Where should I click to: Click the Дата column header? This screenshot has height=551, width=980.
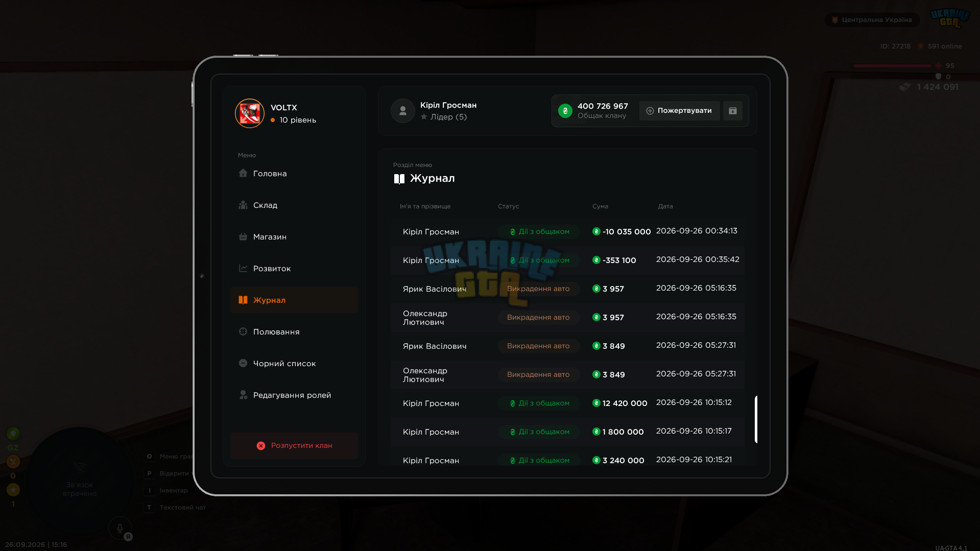coord(665,206)
